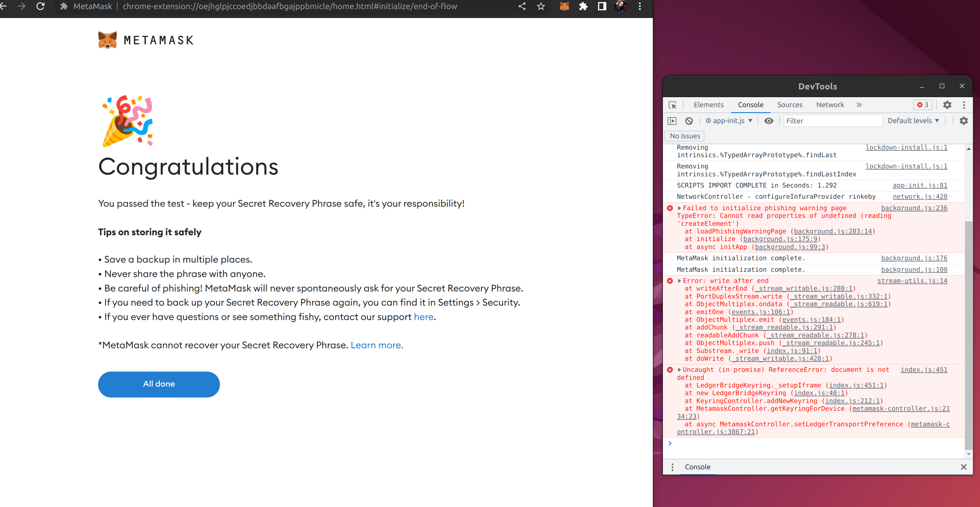Toggle the No Issues filter

[x=684, y=136]
